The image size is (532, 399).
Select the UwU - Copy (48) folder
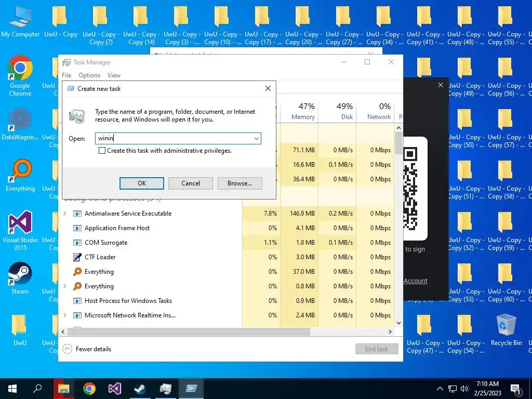coord(465,25)
